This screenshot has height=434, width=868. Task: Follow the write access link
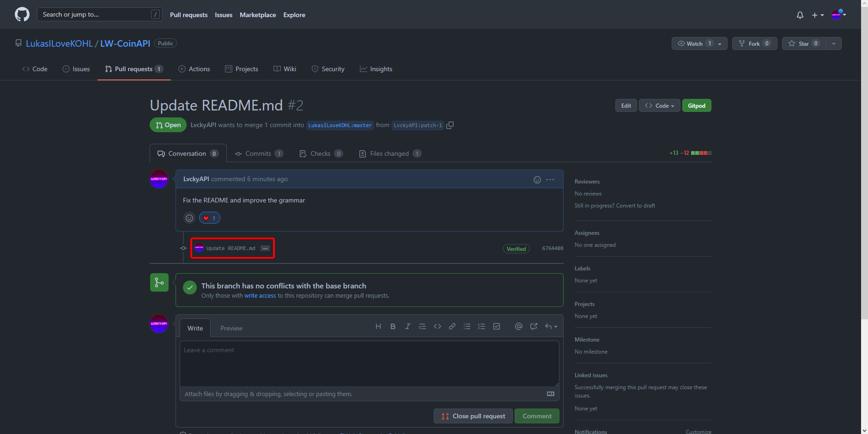260,296
